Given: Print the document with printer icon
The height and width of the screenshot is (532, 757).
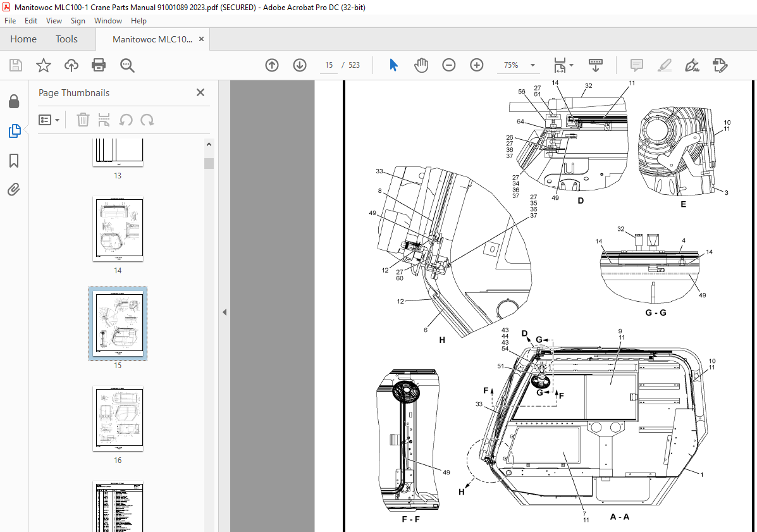Looking at the screenshot, I should click(x=99, y=65).
